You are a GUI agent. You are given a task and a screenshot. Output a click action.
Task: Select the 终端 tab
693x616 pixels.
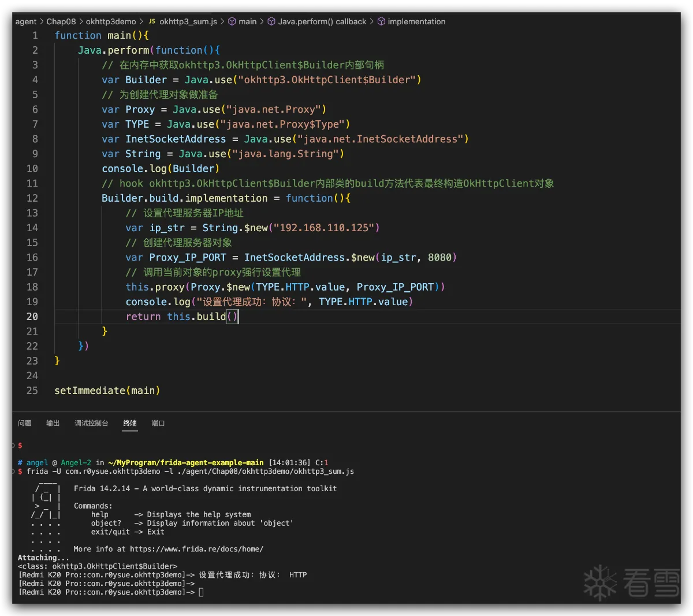130,423
